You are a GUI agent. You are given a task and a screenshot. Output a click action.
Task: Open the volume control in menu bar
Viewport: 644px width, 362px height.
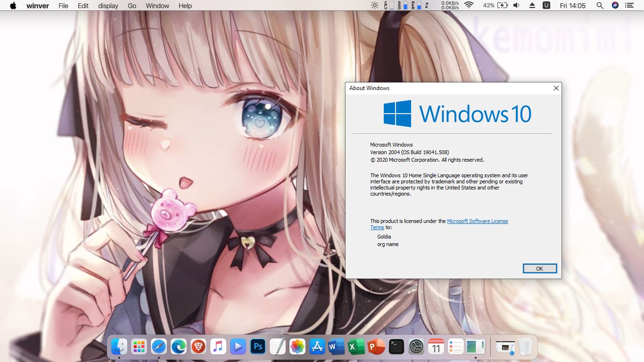coord(516,6)
